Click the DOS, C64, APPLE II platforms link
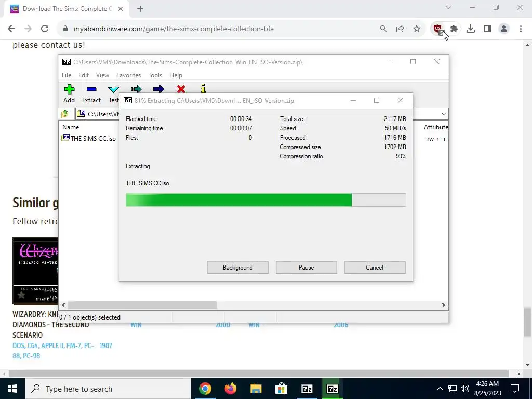Image resolution: width=532 pixels, height=399 pixels. click(x=53, y=351)
